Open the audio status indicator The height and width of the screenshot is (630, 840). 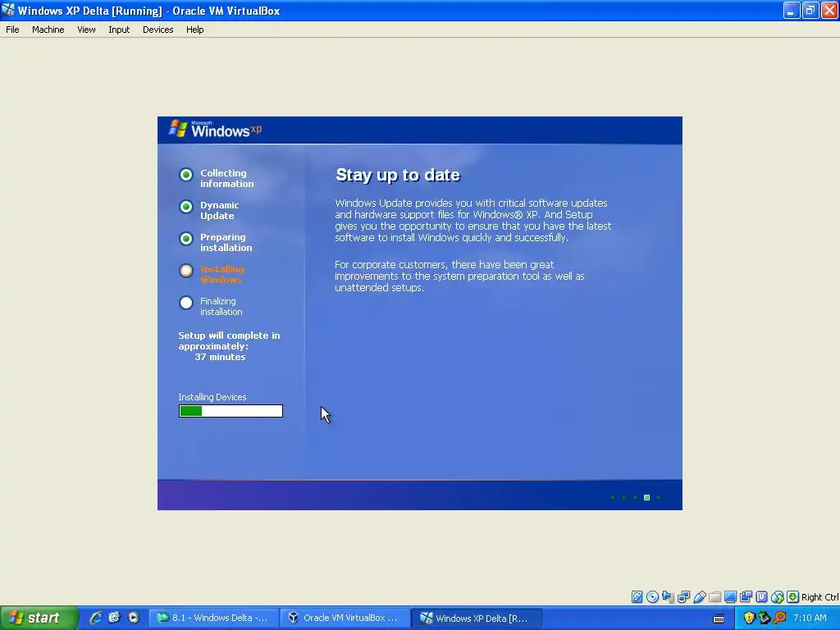tap(668, 597)
